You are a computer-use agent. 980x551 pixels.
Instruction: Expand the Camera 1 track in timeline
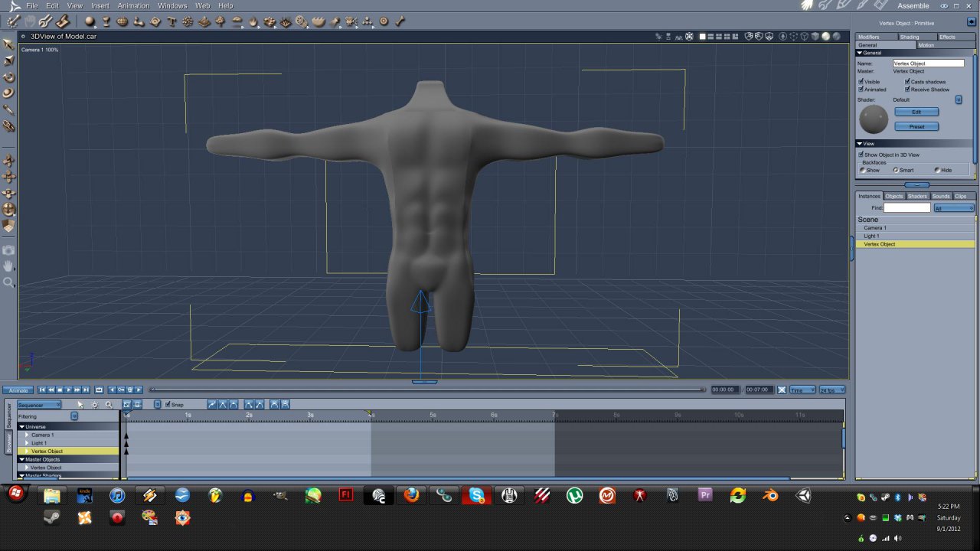click(27, 435)
